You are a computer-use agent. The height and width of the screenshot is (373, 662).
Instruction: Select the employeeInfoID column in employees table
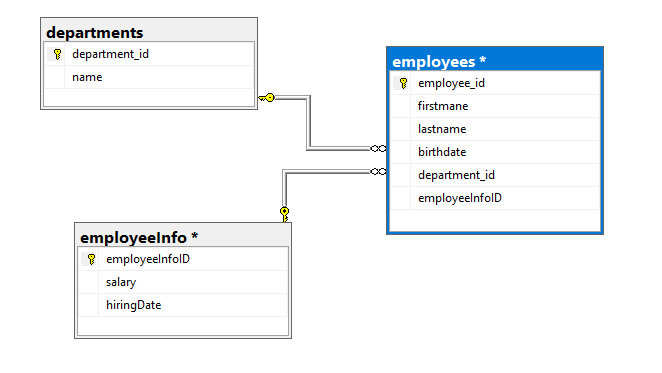click(495, 198)
